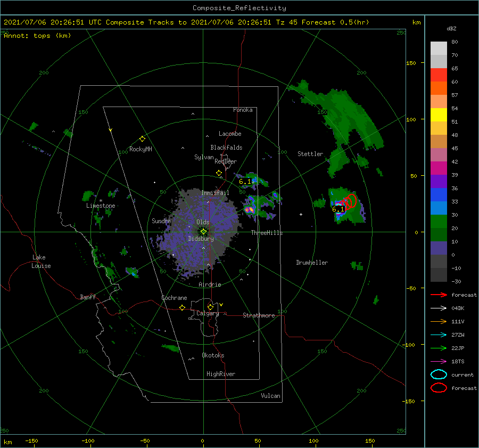Click the 6.1 storm top label near Innisfail
The width and height of the screenshot is (479, 448).
(x=245, y=182)
